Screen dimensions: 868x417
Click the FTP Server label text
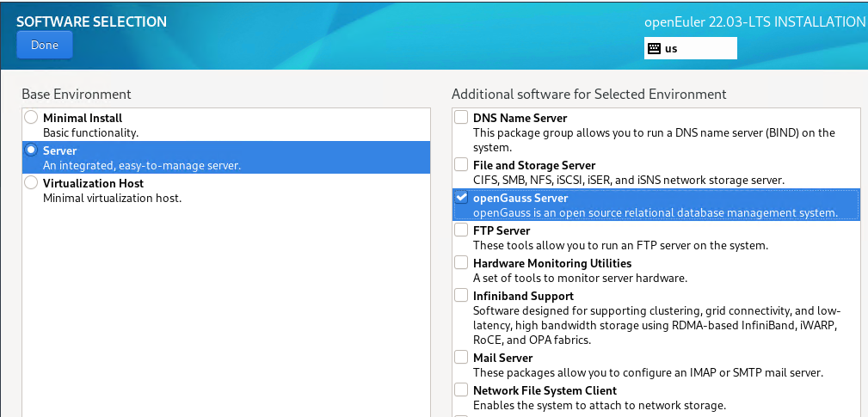[502, 230]
